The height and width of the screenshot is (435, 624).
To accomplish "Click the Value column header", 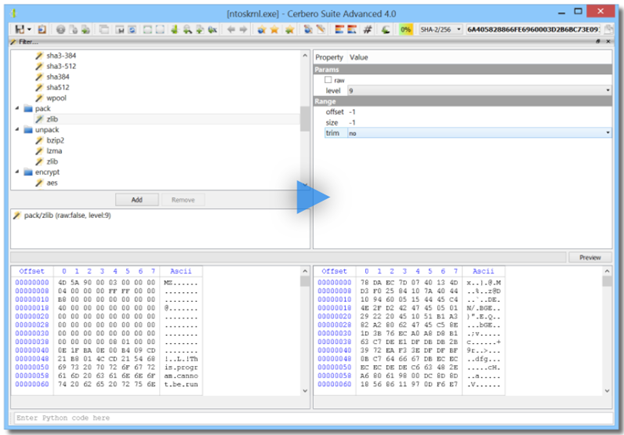I will pos(359,57).
